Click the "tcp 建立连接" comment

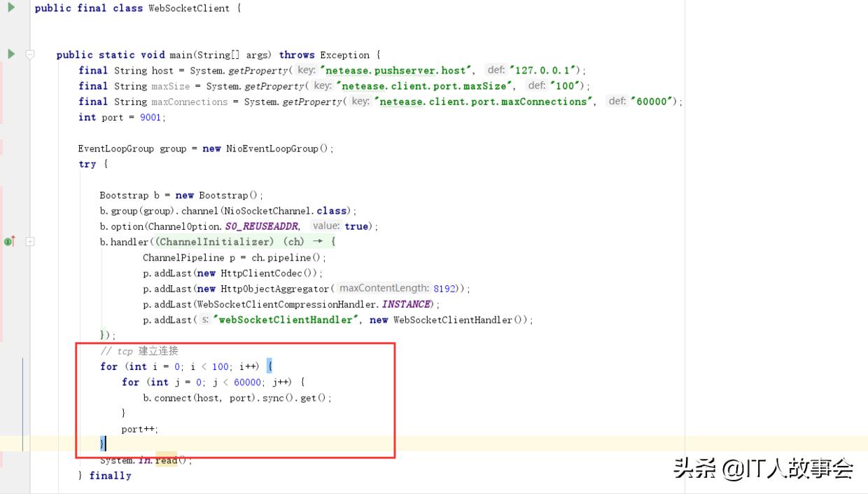click(x=139, y=350)
